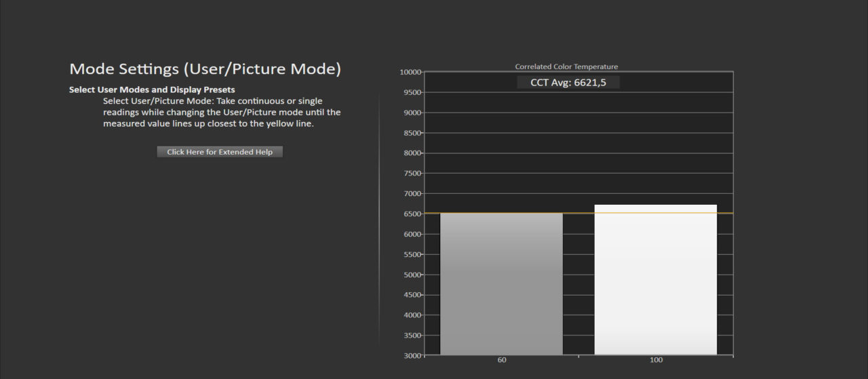This screenshot has height=379, width=868.
Task: Click the 7000 y-axis tick label
Action: tap(412, 194)
